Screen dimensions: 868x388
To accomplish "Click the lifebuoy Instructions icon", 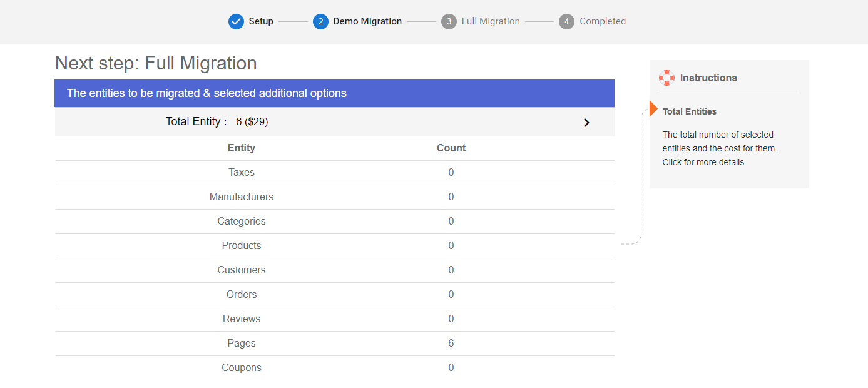I will point(666,78).
